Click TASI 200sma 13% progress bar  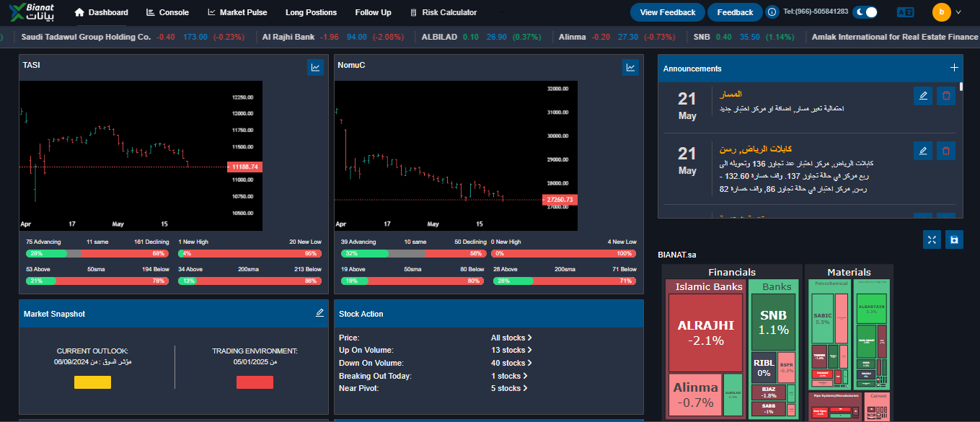click(x=250, y=281)
